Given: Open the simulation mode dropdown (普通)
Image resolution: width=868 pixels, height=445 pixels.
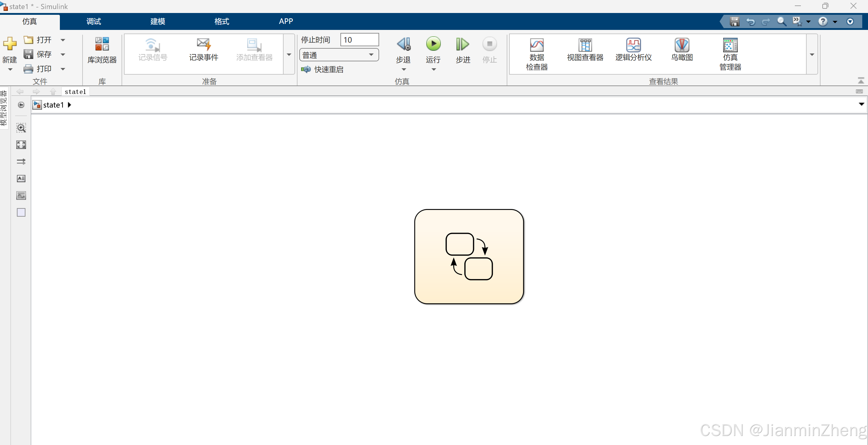Looking at the screenshot, I should [x=339, y=55].
